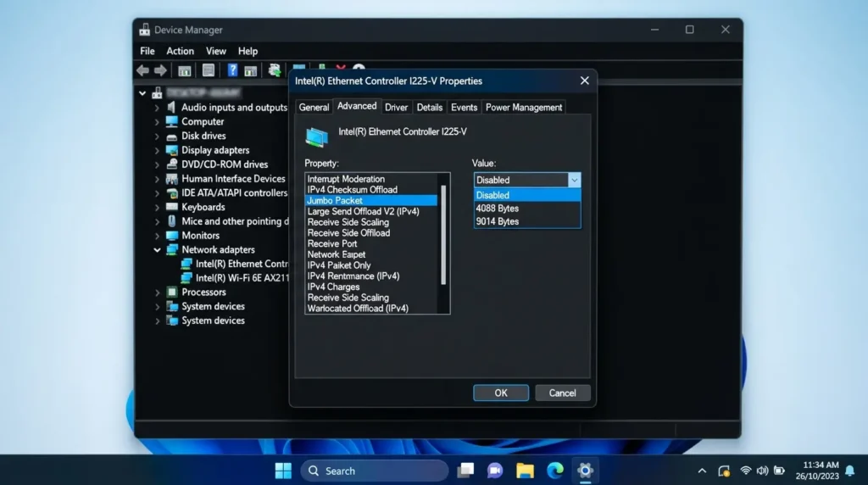
Task: Click the volume icon in system tray
Action: tap(762, 471)
